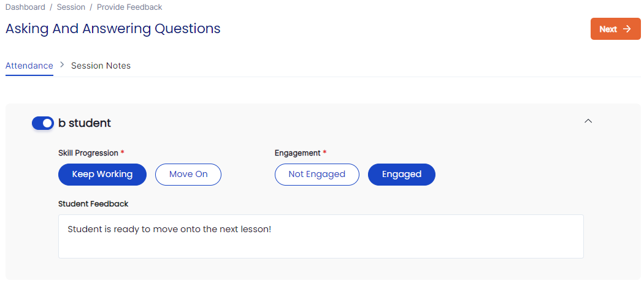Select Move On skill progression

[188, 175]
